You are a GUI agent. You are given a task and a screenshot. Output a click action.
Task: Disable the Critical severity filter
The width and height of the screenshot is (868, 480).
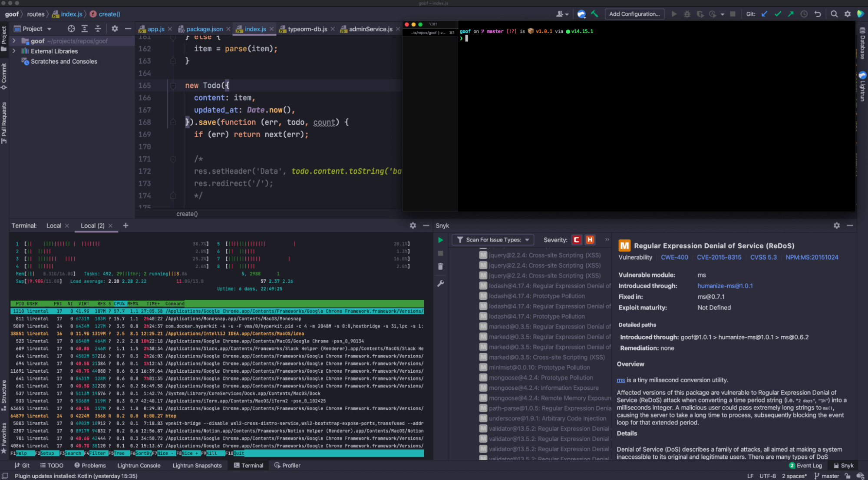[576, 239]
